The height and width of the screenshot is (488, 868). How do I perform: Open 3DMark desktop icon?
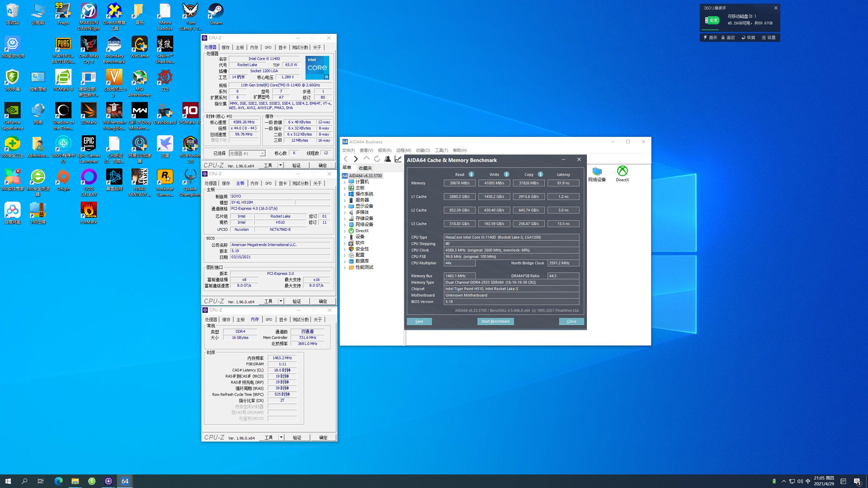pos(88,114)
